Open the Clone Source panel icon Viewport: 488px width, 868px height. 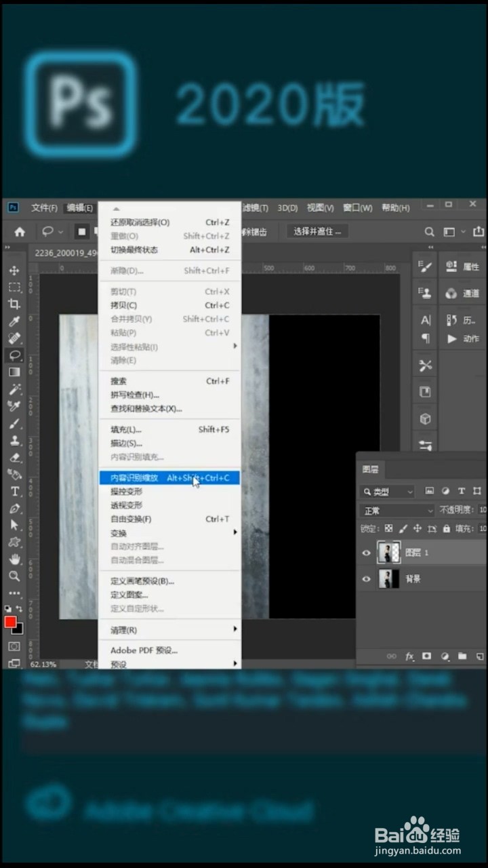click(426, 293)
